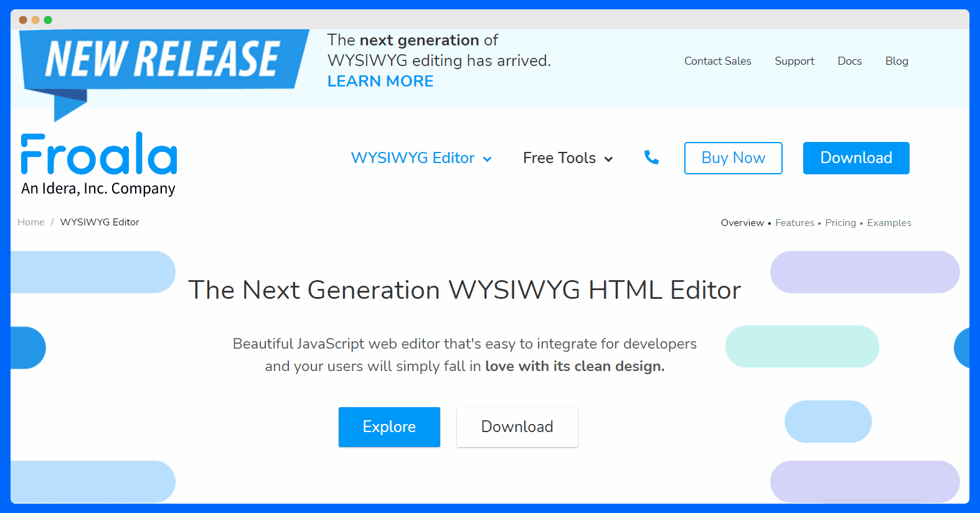Viewport: 980px width, 513px height.
Task: Open the Docs link
Action: [x=850, y=61]
